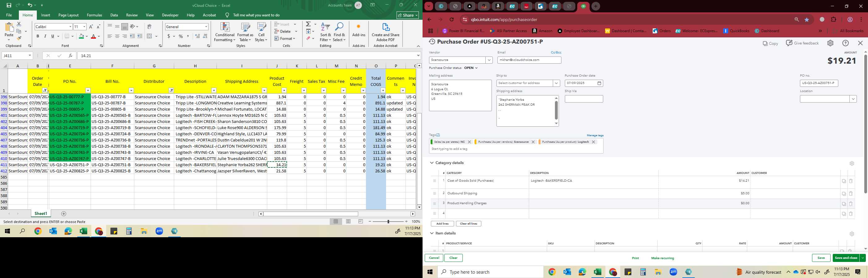The image size is (868, 278).
Task: Adjust Excel zoom slider
Action: click(x=388, y=221)
